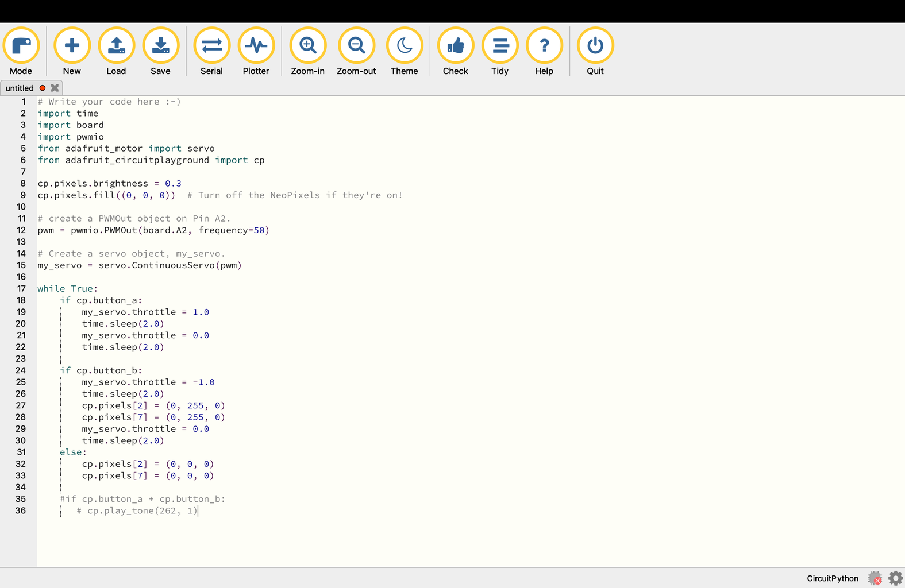905x588 pixels.
Task: Place cursor on the 'while True:' line
Action: click(x=68, y=289)
